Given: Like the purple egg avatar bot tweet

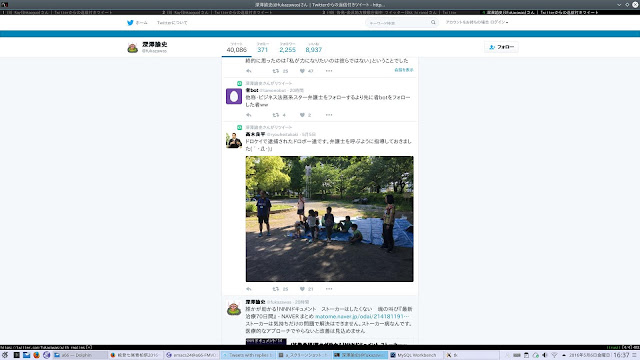Looking at the screenshot, I should pos(302,115).
